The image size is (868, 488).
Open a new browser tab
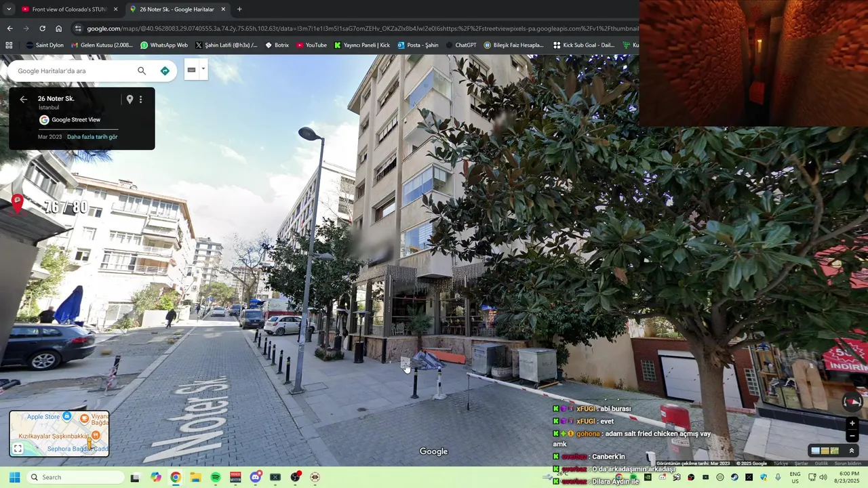click(239, 9)
